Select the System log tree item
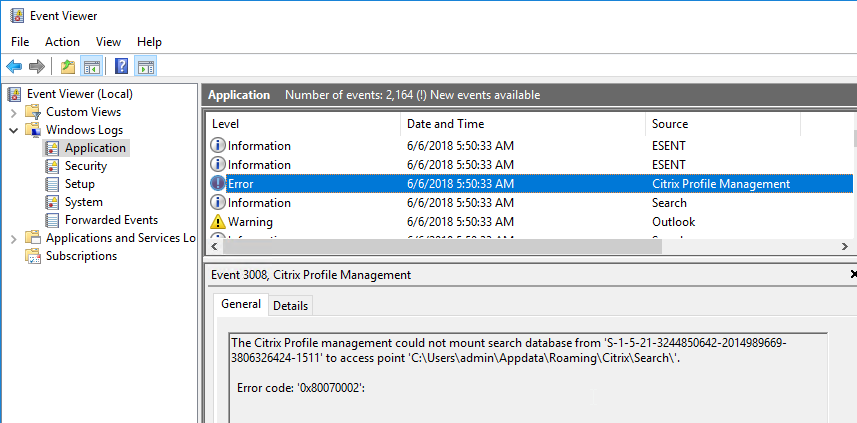This screenshot has height=423, width=857. pos(84,202)
